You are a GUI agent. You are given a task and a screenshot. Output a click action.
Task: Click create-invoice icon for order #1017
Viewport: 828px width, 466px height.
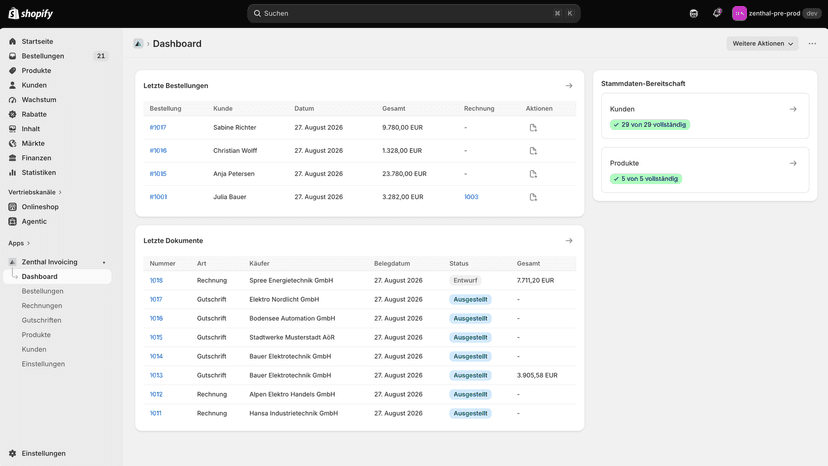coord(533,127)
